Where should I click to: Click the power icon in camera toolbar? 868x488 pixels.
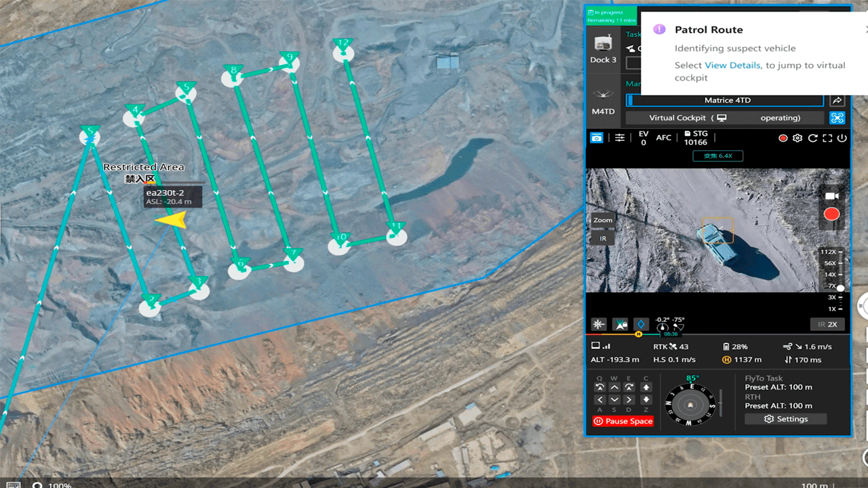(x=842, y=138)
